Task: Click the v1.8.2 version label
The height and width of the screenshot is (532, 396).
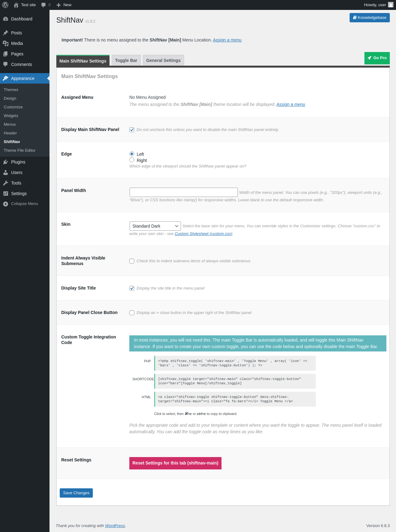Action: [x=90, y=21]
